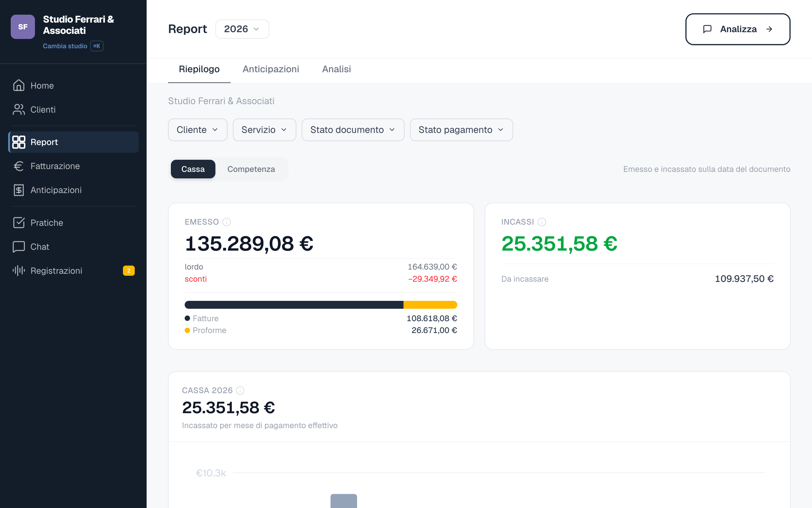Click the info icon next to EMESSO
812x508 pixels.
pos(227,222)
